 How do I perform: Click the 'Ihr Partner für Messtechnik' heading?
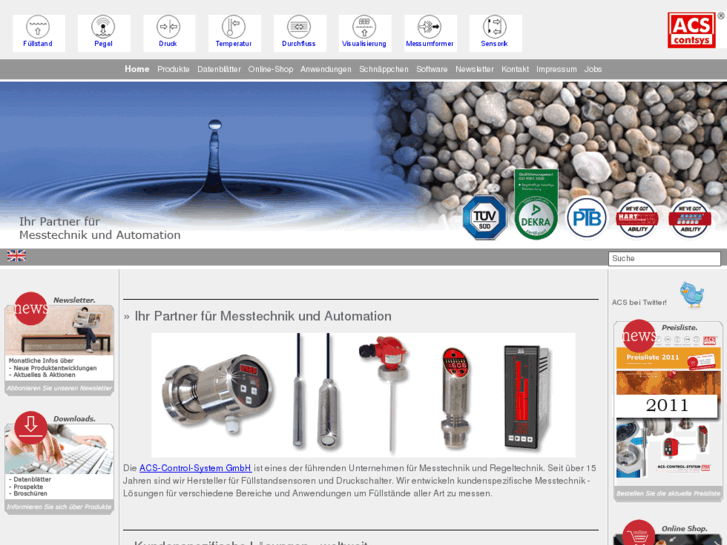263,316
